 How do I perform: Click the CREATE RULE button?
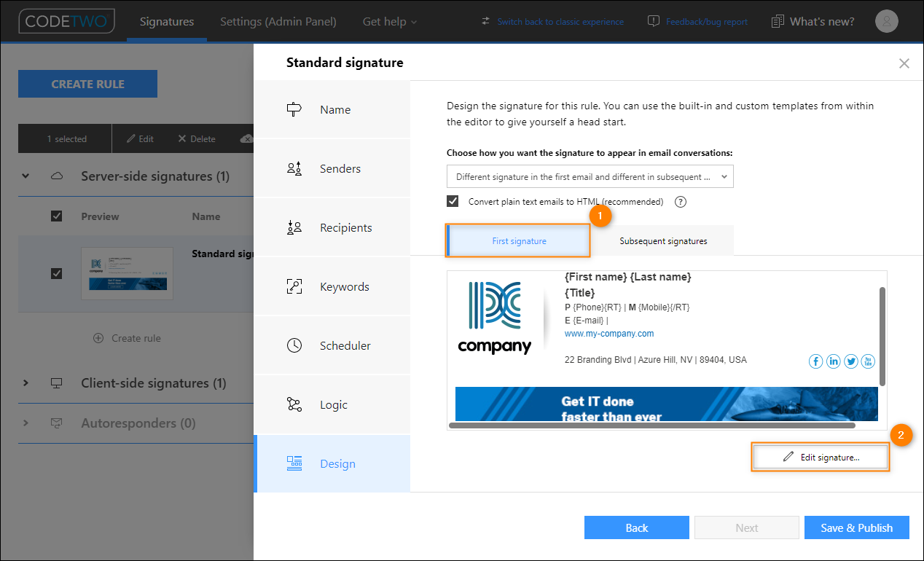coord(87,84)
